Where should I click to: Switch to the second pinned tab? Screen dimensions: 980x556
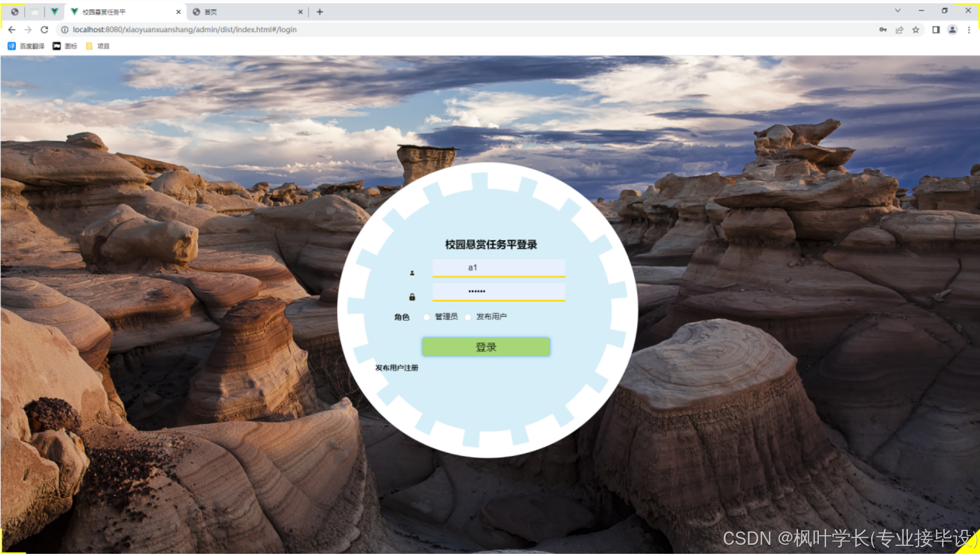click(35, 12)
